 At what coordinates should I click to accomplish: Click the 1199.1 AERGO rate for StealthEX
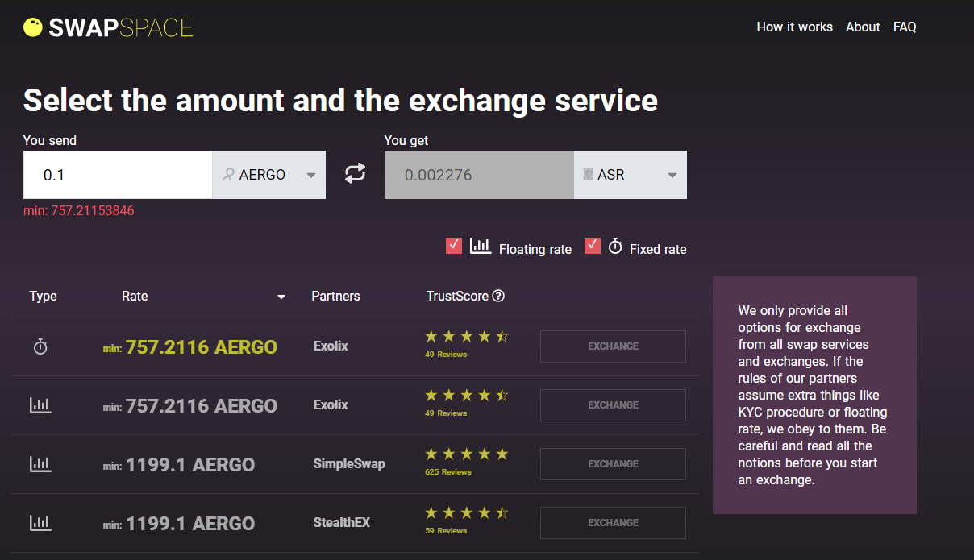click(190, 524)
